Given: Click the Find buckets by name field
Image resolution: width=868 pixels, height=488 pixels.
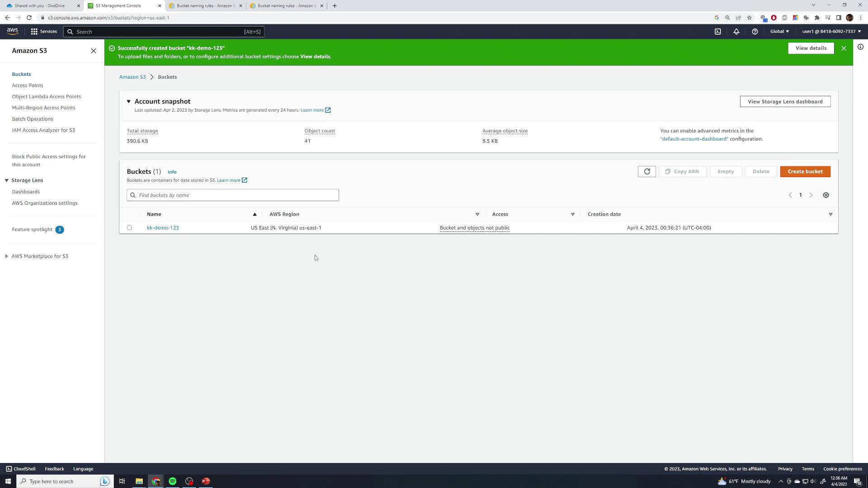Looking at the screenshot, I should click(x=233, y=195).
